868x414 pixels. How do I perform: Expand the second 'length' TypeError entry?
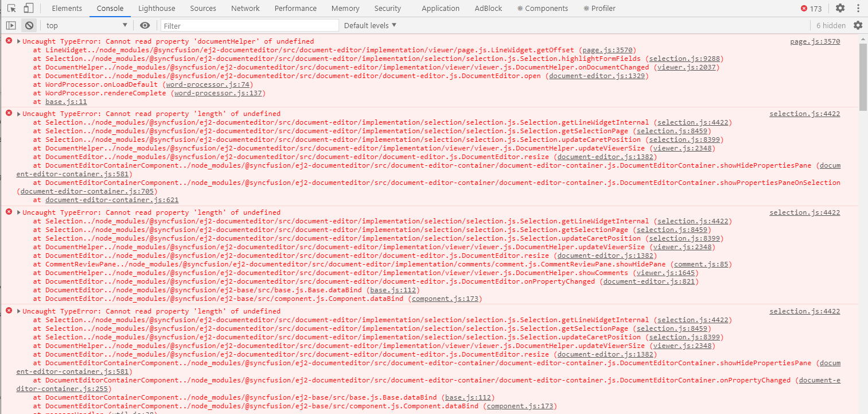click(19, 212)
